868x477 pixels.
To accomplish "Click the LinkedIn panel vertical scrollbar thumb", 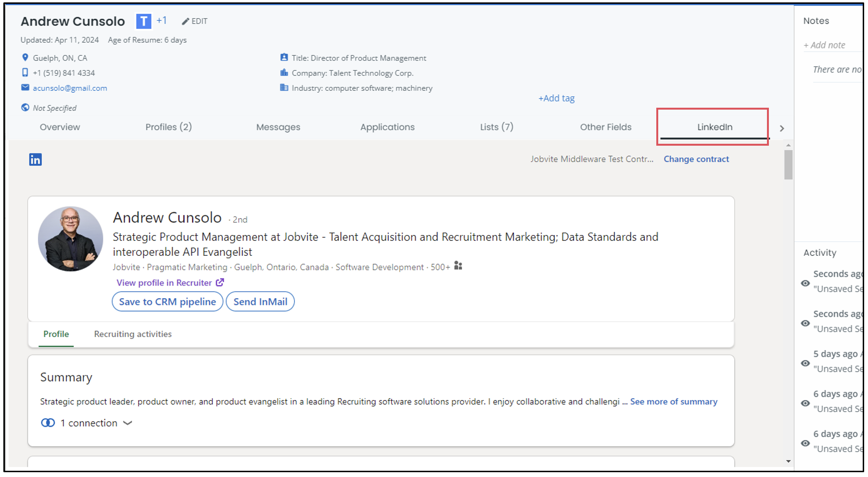I will click(788, 165).
